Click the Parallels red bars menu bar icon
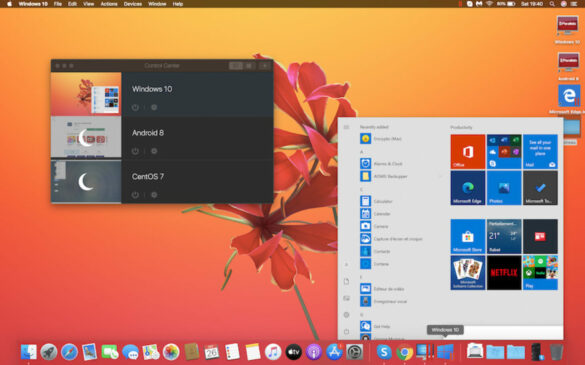585x365 pixels. (460, 4)
